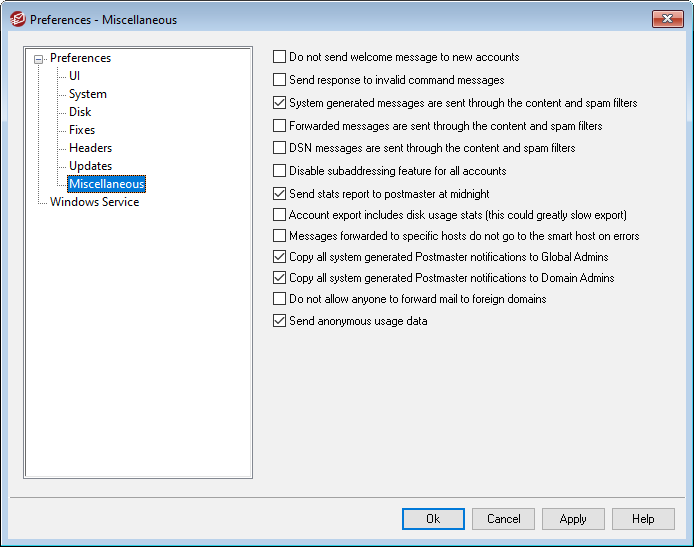This screenshot has width=694, height=547.
Task: Uncheck 'Send stats report to postmaster at midnight'
Action: (280, 194)
